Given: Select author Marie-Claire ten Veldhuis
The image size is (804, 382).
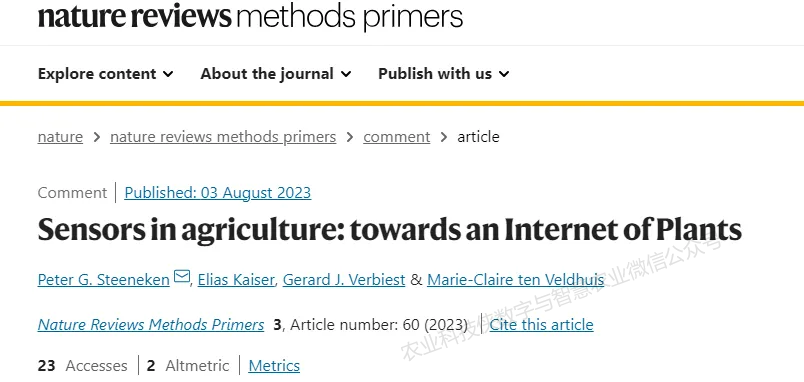Looking at the screenshot, I should 515,280.
